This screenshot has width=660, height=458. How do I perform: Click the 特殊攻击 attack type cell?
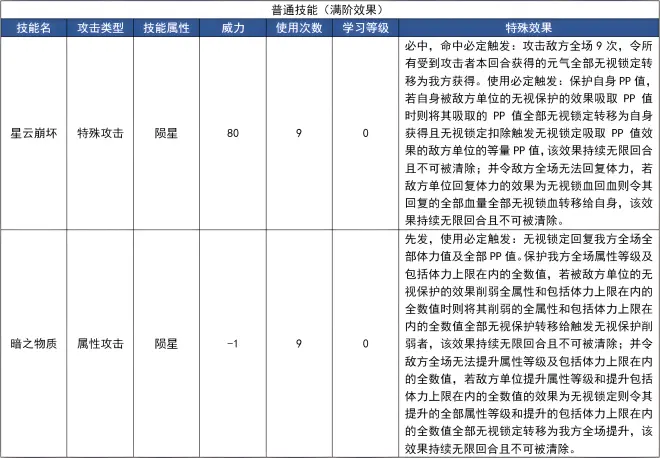[100, 133]
